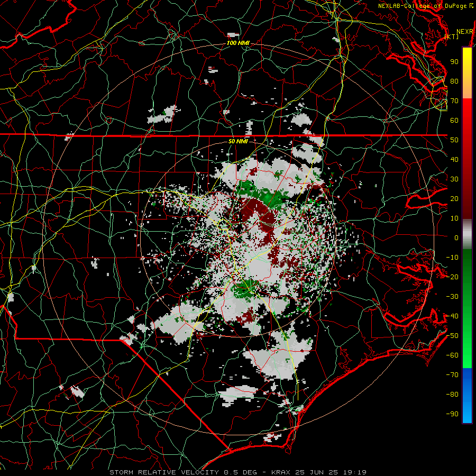Click the positive 10 value on color scale

coord(454,218)
